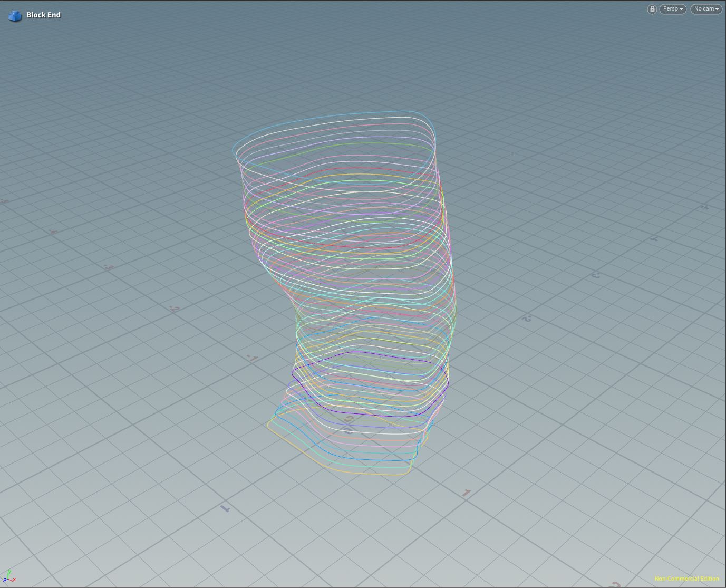Open the Persp viewport dropdown
The height and width of the screenshot is (588, 726).
coord(673,9)
